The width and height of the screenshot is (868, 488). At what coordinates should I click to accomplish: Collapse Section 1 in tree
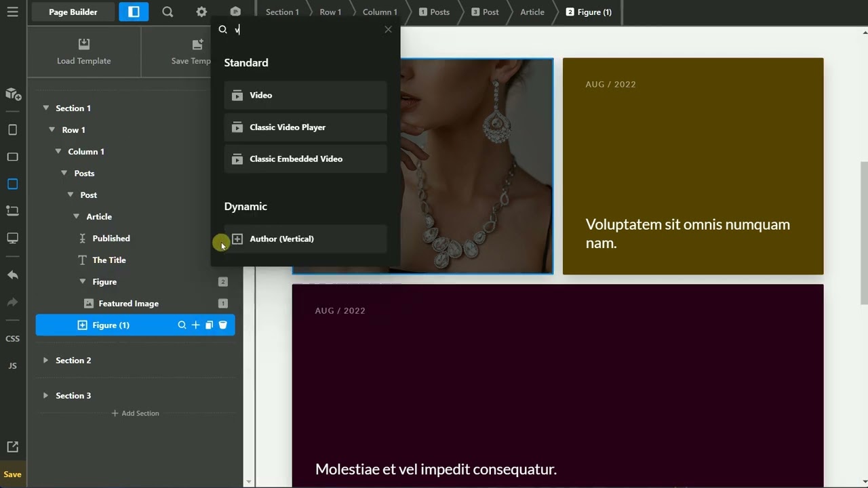46,108
